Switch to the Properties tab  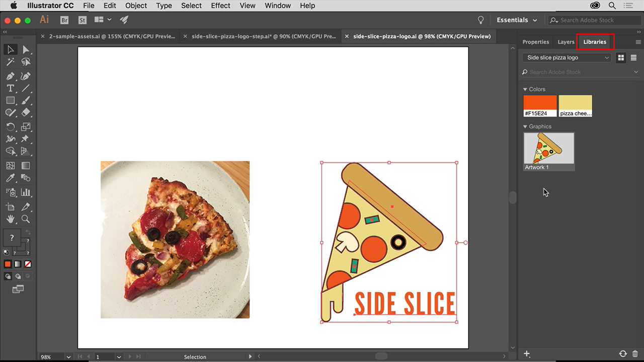coord(535,42)
